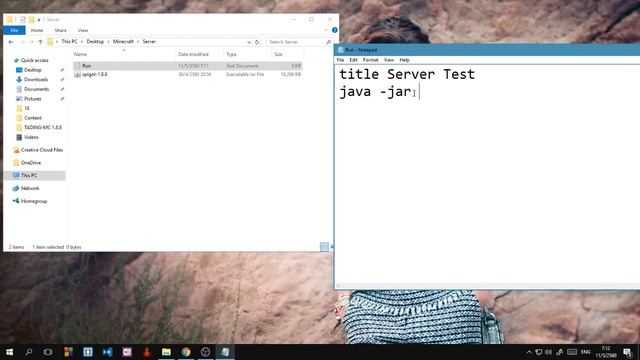The height and width of the screenshot is (360, 640).
Task: Open View tab in Explorer ribbon
Action: [x=83, y=30]
